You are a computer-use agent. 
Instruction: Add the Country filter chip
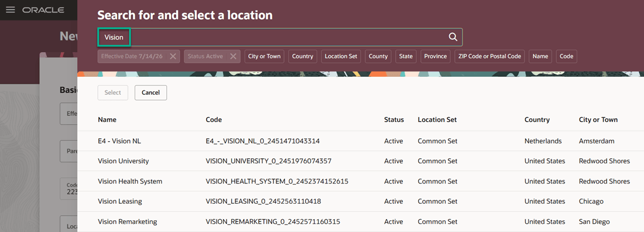pyautogui.click(x=303, y=56)
